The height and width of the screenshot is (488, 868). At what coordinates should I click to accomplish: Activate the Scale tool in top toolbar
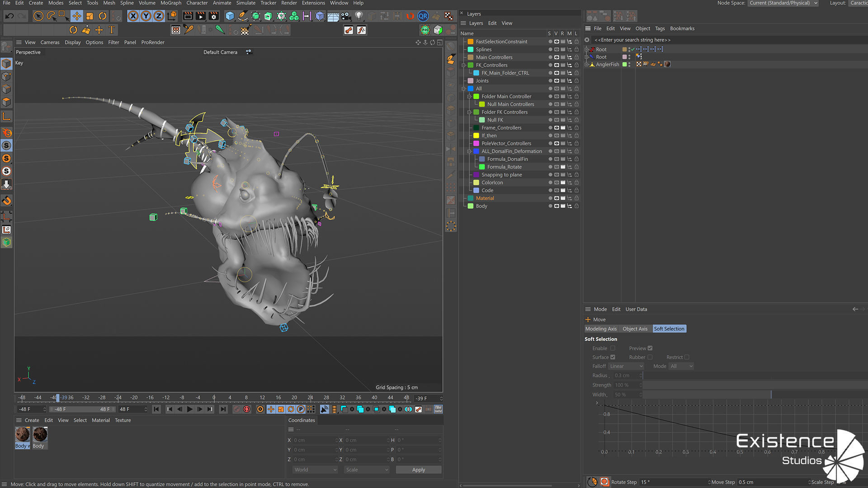(90, 17)
